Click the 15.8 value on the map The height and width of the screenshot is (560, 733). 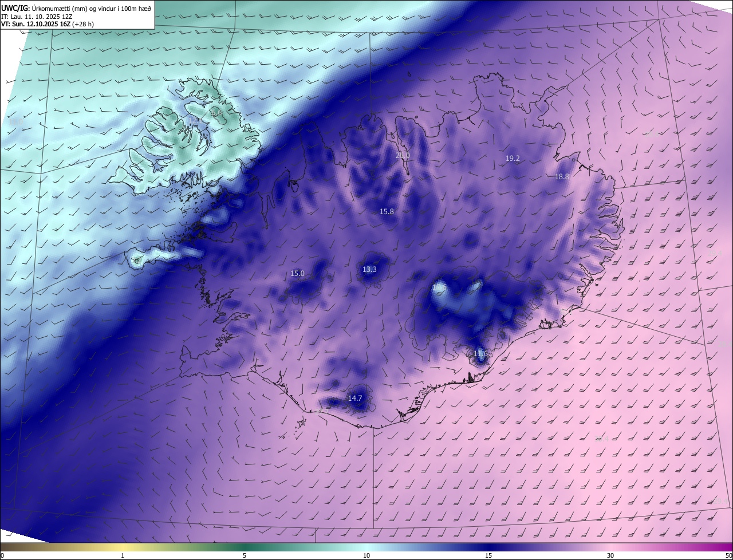pyautogui.click(x=387, y=212)
